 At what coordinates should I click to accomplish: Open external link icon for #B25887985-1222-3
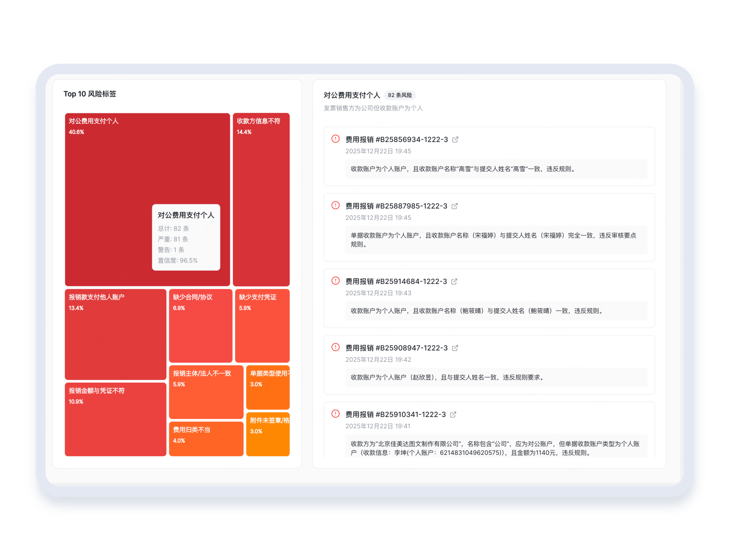coord(455,206)
